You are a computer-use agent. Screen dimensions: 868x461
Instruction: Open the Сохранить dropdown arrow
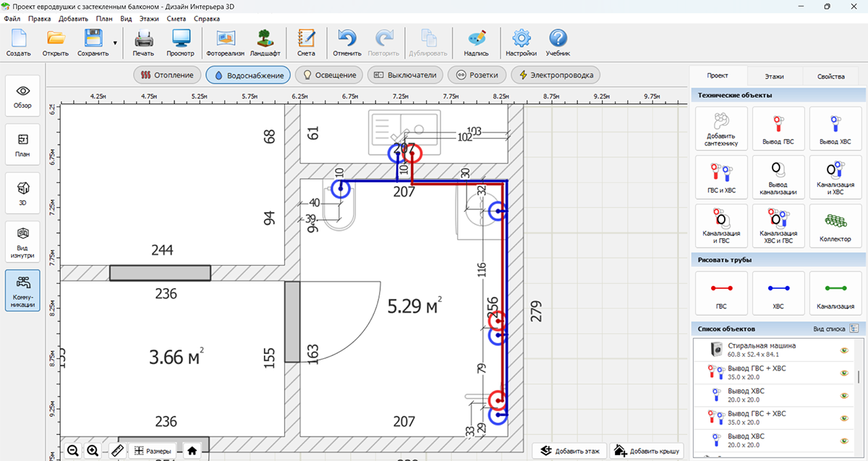(x=115, y=43)
